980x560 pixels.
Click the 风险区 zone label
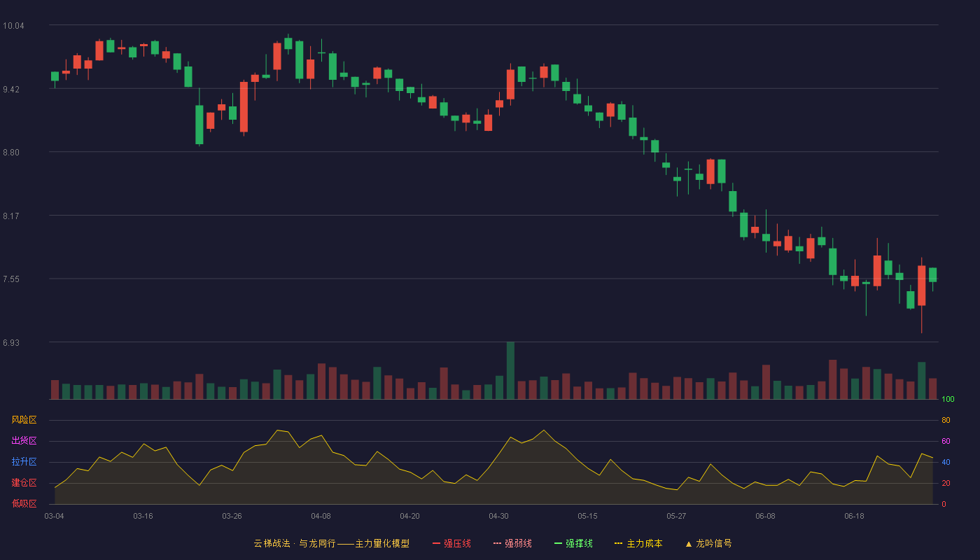pos(24,420)
